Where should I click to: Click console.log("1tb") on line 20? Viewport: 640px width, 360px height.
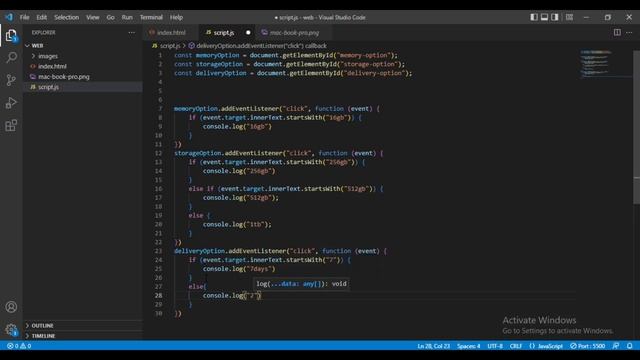(x=237, y=224)
